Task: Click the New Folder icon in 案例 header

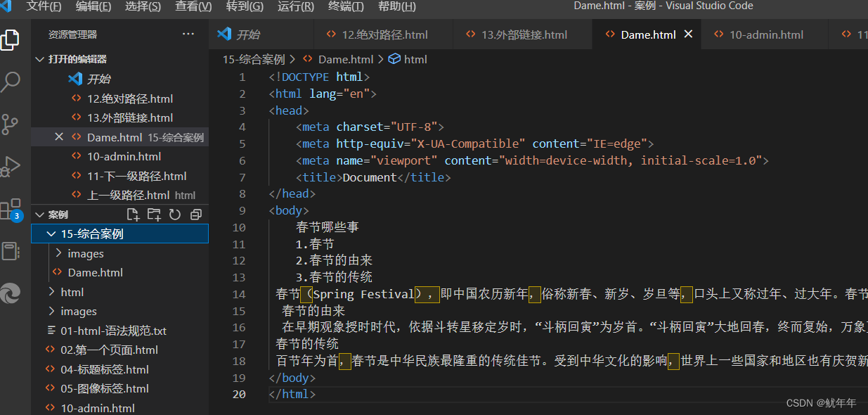Action: [x=154, y=215]
